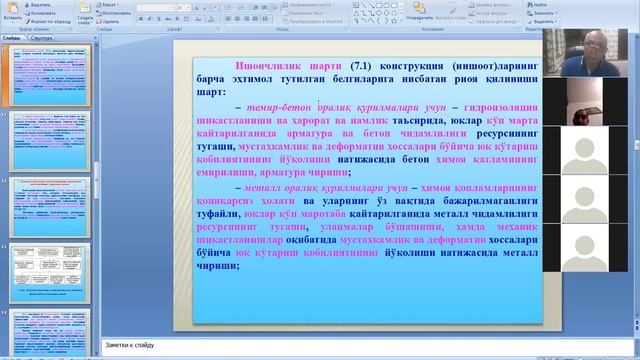Open the Буфер обмена clipboard pane launcher

pos(70,29)
